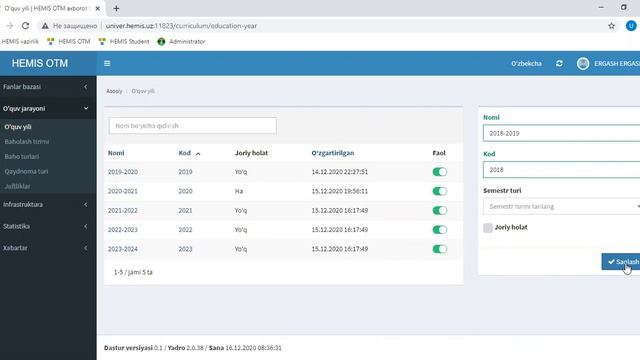Click the browser address bar URL
Screen dimensions: 640x360
[181, 26]
